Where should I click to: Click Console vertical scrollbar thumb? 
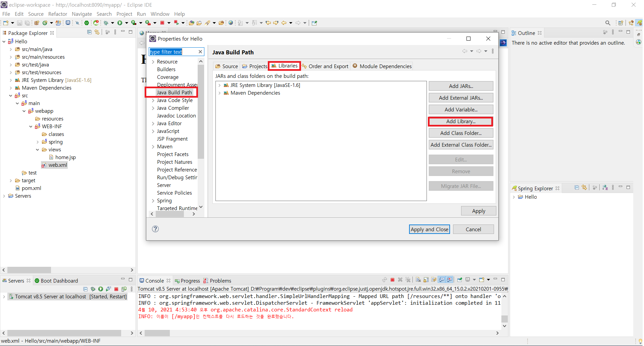(504, 318)
